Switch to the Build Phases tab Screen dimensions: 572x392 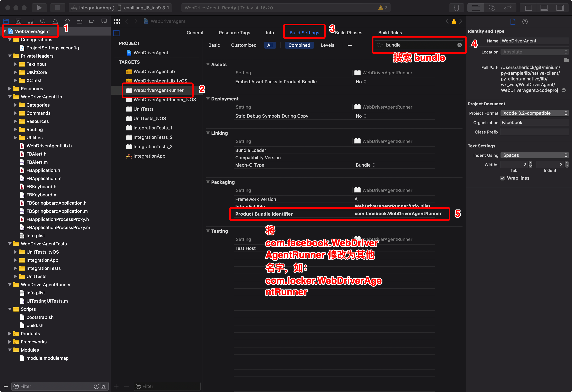[x=348, y=33]
